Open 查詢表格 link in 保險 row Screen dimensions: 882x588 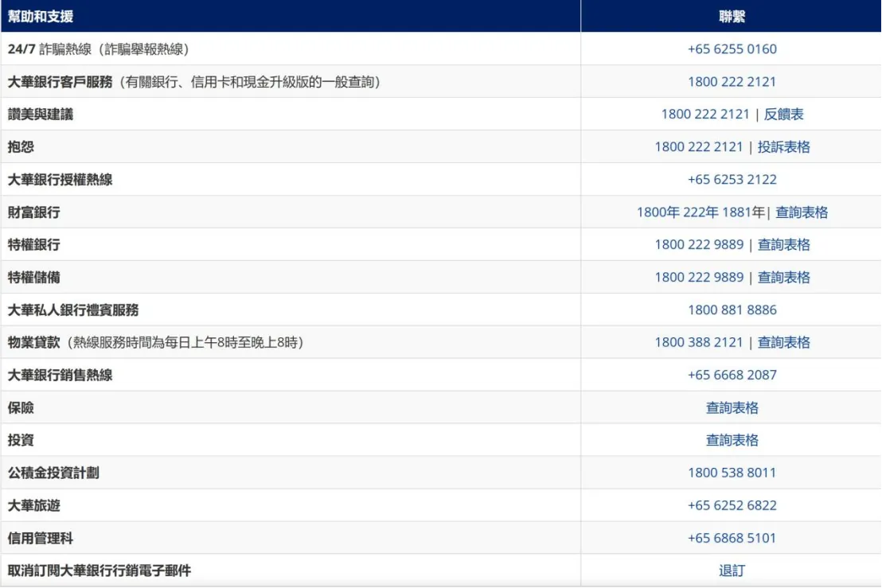732,407
